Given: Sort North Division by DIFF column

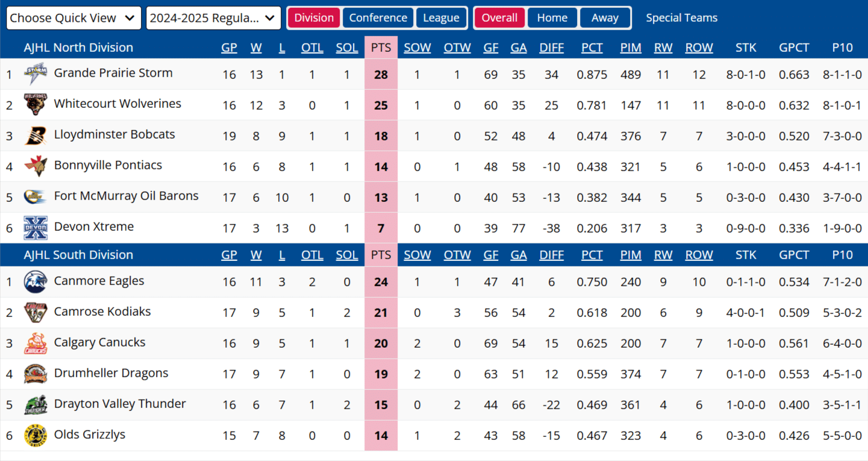Looking at the screenshot, I should (551, 48).
